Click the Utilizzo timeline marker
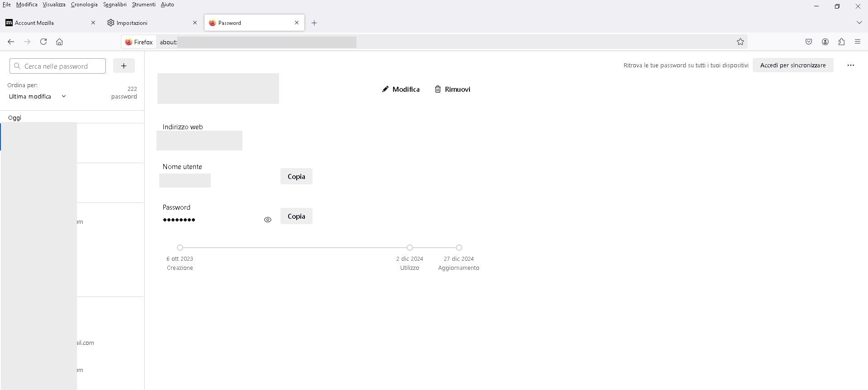868x390 pixels. pos(409,248)
